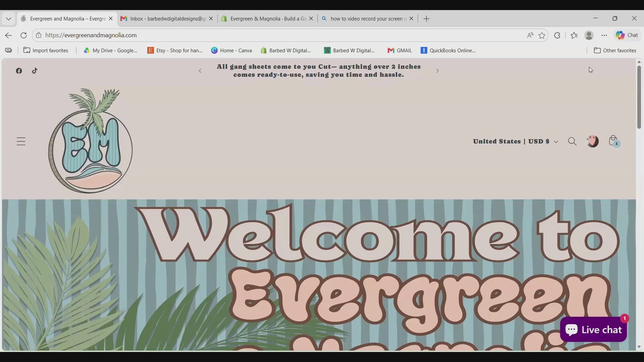This screenshot has width=644, height=362.
Task: Add this page to favorites star
Action: [x=542, y=35]
